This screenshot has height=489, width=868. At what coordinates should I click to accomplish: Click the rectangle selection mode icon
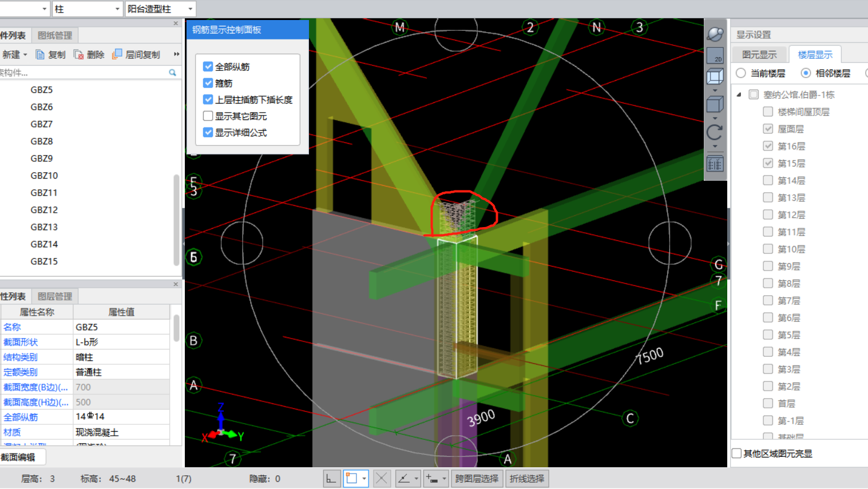(351, 479)
